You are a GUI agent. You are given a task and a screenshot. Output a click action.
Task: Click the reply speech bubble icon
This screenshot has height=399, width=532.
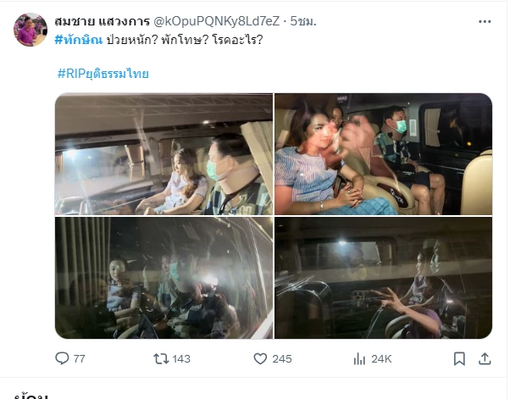(x=62, y=358)
